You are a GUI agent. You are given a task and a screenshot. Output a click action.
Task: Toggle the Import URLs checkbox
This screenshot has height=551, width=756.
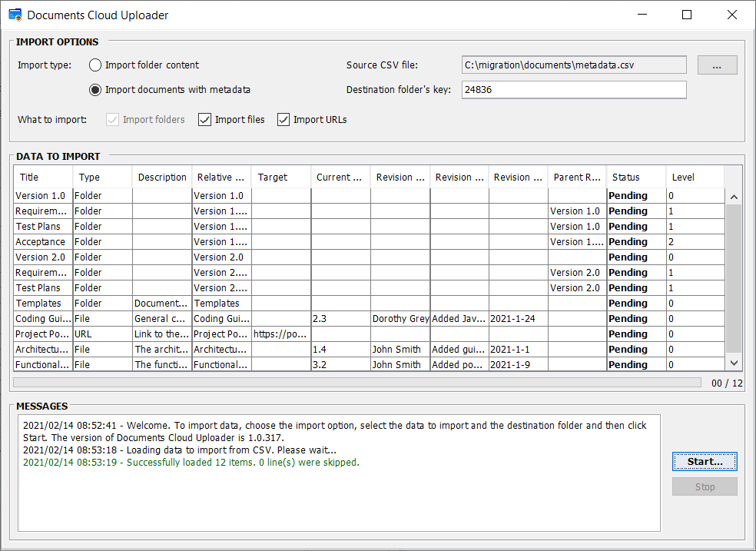[x=283, y=120]
